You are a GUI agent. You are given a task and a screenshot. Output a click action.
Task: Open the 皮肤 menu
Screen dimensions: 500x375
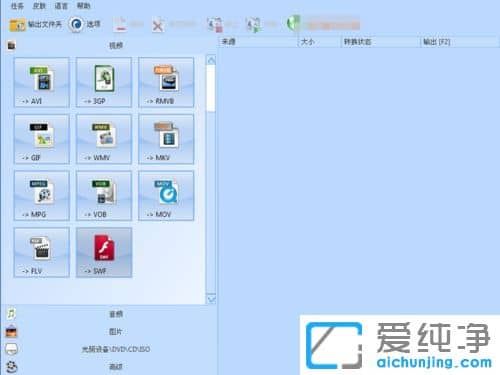pos(39,6)
